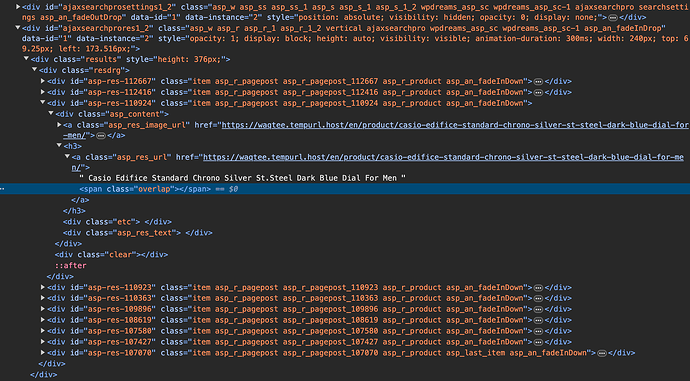Click ellipsis badge on asp-res-110923 row
690x381 pixels.
(x=538, y=288)
